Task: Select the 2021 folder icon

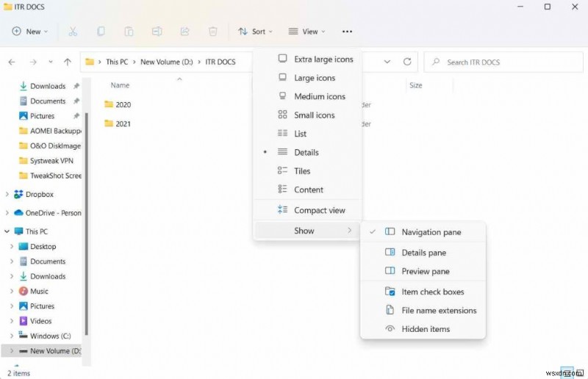Action: coord(109,123)
